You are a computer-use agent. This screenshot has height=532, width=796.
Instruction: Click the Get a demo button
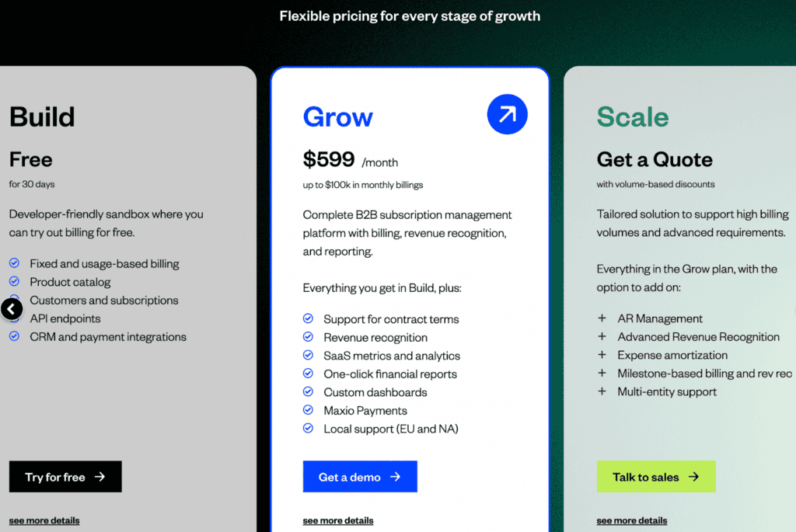click(360, 477)
